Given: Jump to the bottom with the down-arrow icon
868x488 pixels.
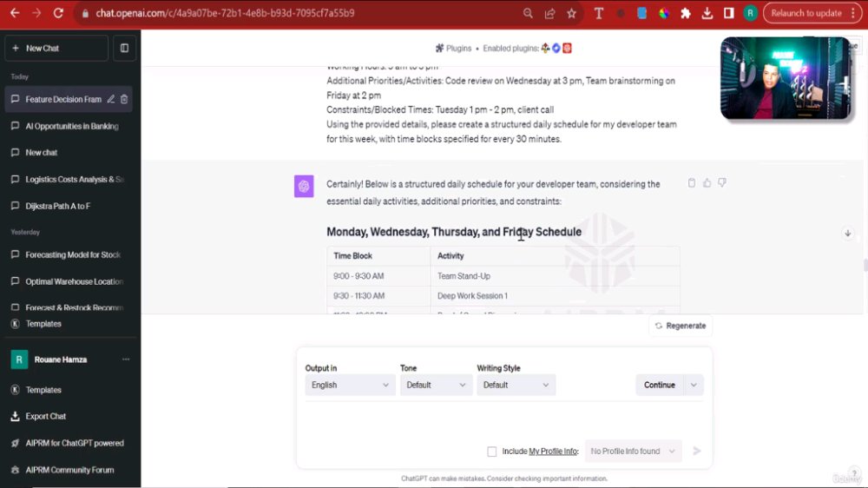Looking at the screenshot, I should [847, 234].
